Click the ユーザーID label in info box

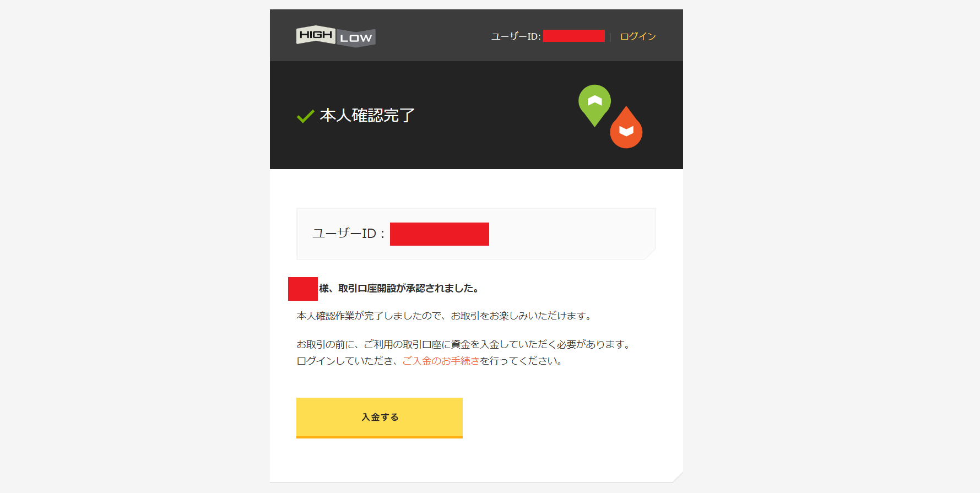click(x=349, y=234)
